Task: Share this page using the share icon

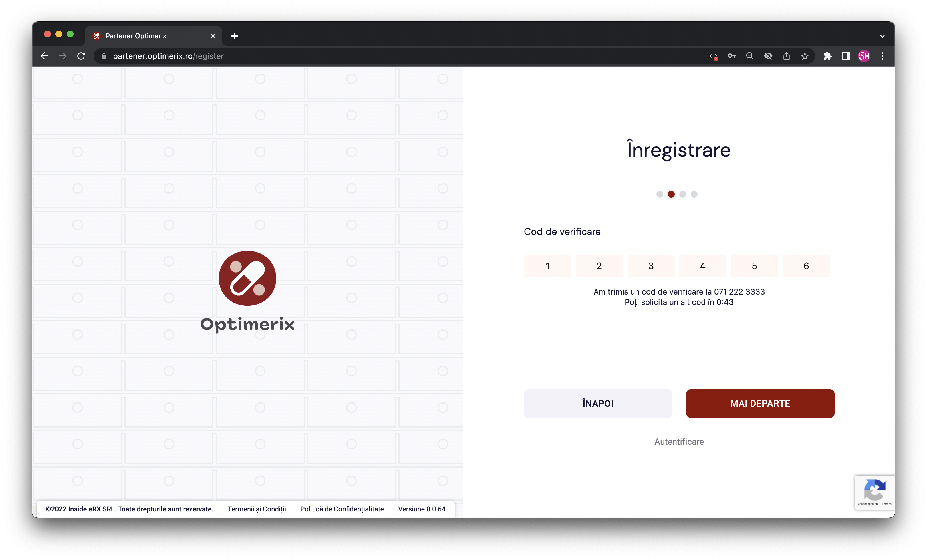Action: click(787, 56)
